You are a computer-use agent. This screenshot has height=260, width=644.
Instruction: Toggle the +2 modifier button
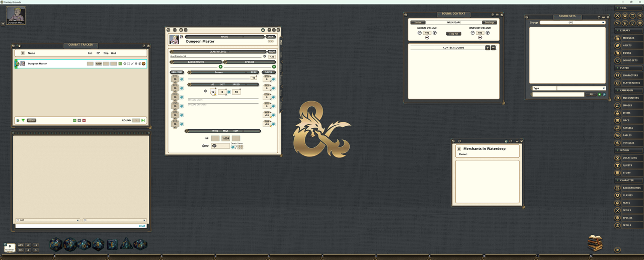pyautogui.click(x=28, y=245)
